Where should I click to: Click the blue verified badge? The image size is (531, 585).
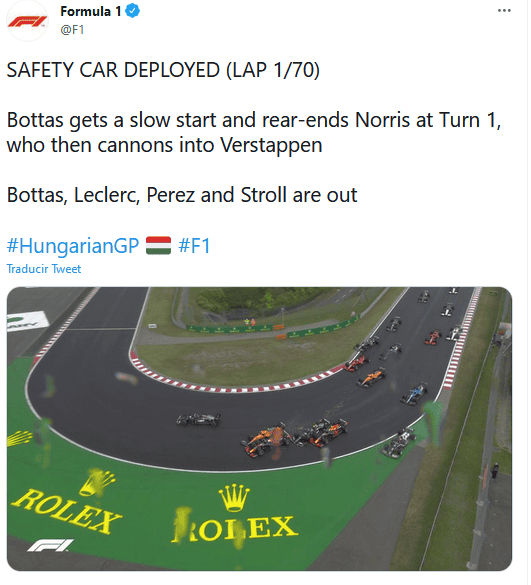132,11
